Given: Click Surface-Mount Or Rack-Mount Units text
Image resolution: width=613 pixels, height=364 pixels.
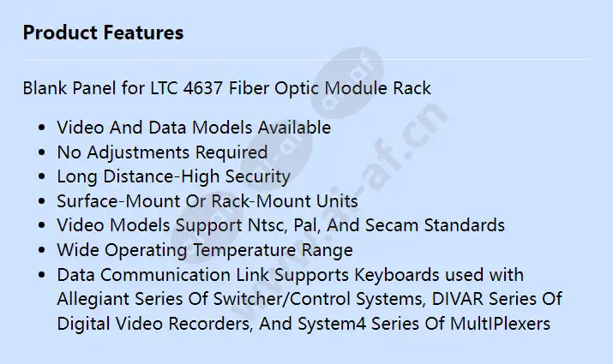Looking at the screenshot, I should pyautogui.click(x=207, y=201).
